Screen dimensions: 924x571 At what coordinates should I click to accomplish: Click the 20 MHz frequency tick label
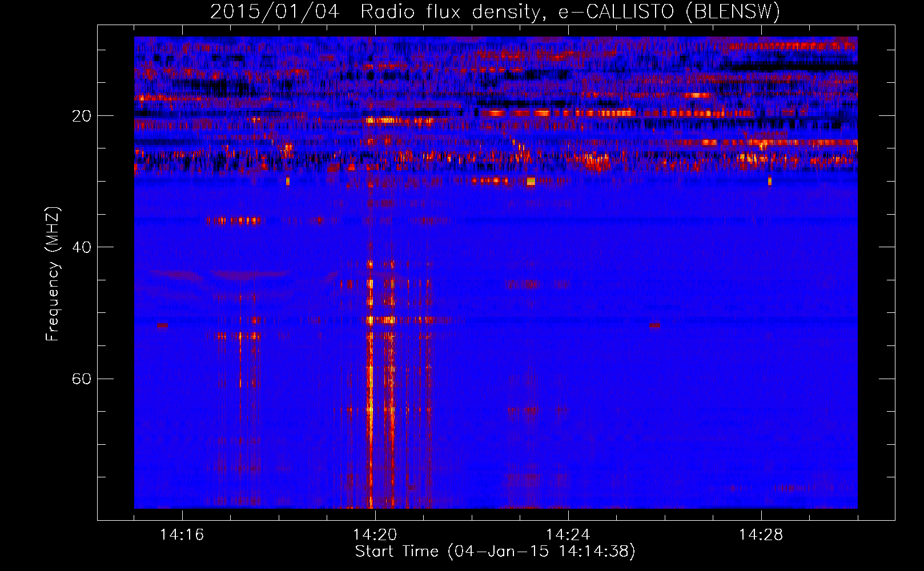click(82, 116)
